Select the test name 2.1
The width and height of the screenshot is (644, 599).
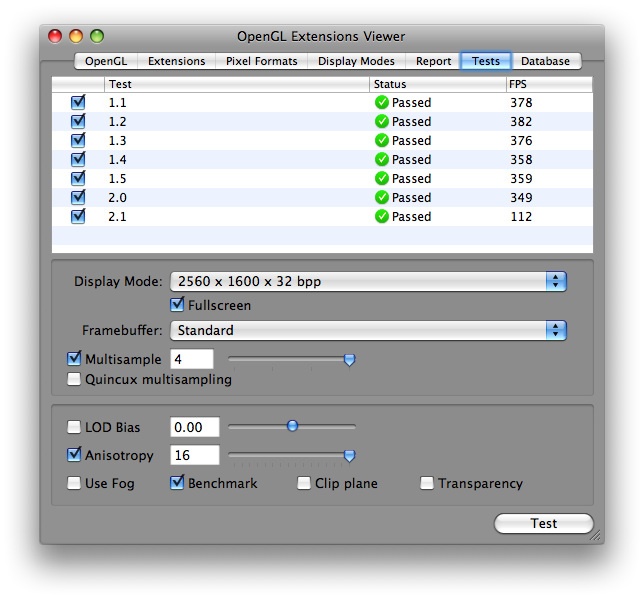tap(117, 216)
